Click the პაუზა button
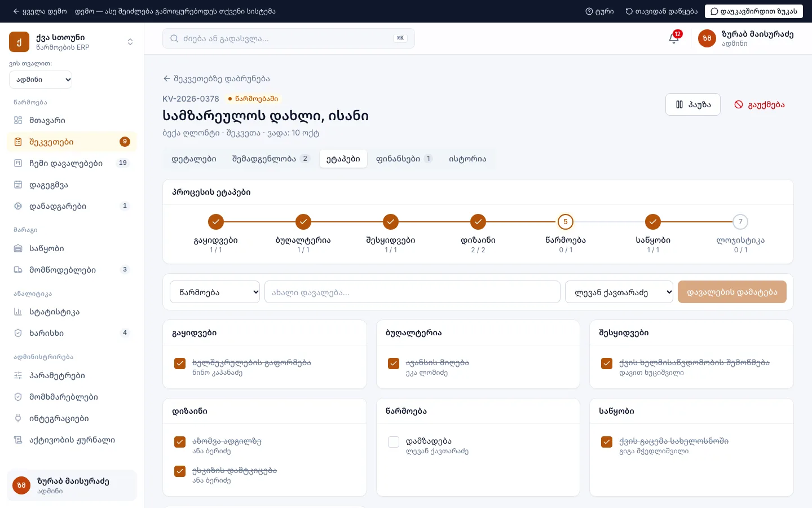The image size is (812, 508). click(693, 104)
